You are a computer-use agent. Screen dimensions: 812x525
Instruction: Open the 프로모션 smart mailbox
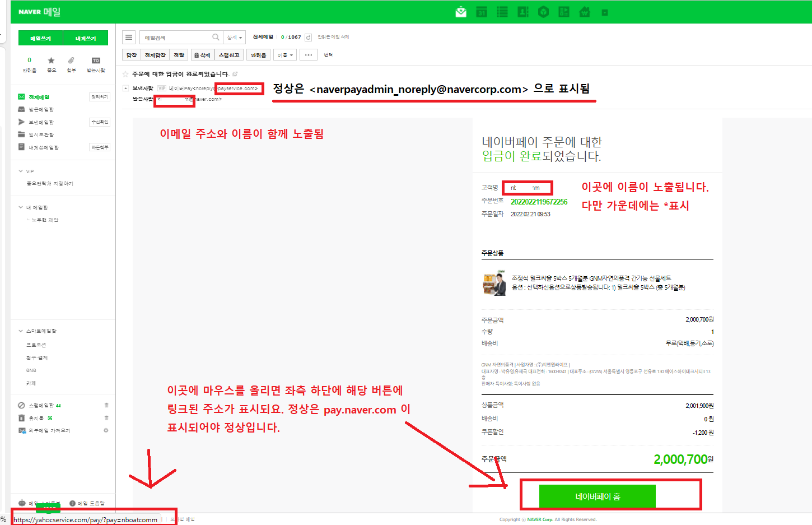(36, 345)
